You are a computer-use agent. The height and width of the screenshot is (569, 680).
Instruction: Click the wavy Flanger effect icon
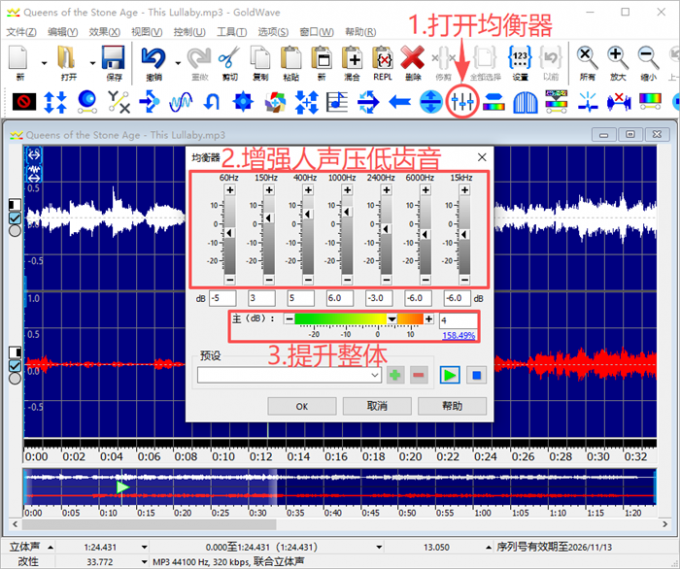pos(181,102)
